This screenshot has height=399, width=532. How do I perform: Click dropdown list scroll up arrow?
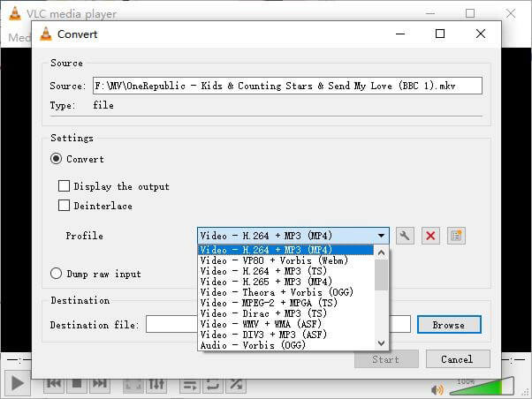381,252
